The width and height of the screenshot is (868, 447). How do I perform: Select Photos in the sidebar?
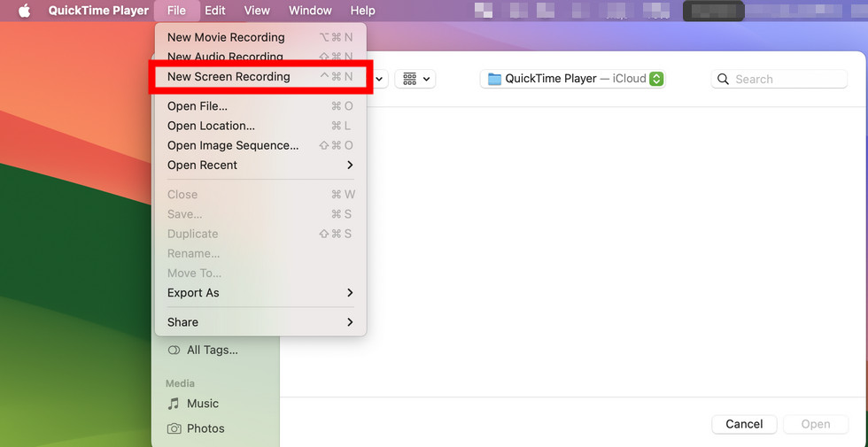(x=196, y=428)
